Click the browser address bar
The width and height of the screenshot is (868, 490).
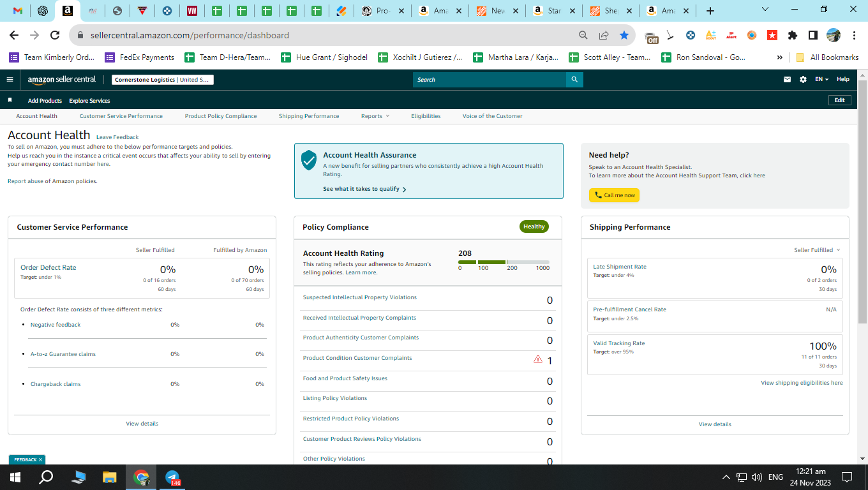click(319, 36)
